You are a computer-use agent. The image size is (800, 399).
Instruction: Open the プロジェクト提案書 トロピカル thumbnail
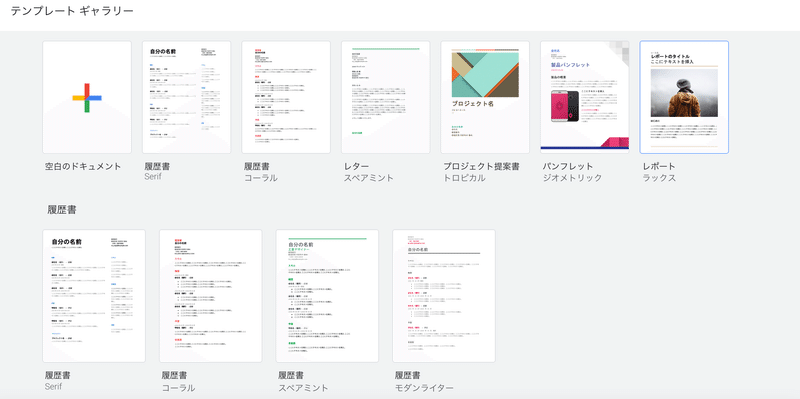[x=485, y=97]
